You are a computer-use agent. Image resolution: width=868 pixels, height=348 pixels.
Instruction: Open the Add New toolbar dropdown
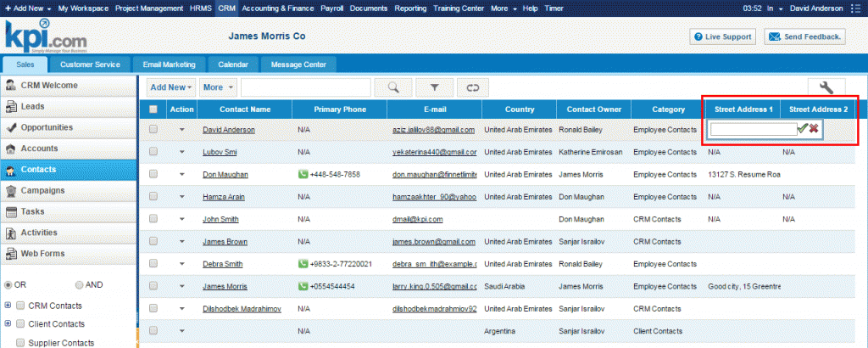(171, 87)
